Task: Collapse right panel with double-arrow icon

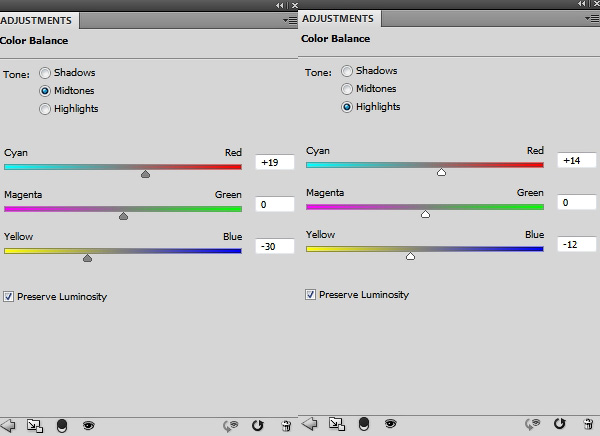Action: [582, 3]
